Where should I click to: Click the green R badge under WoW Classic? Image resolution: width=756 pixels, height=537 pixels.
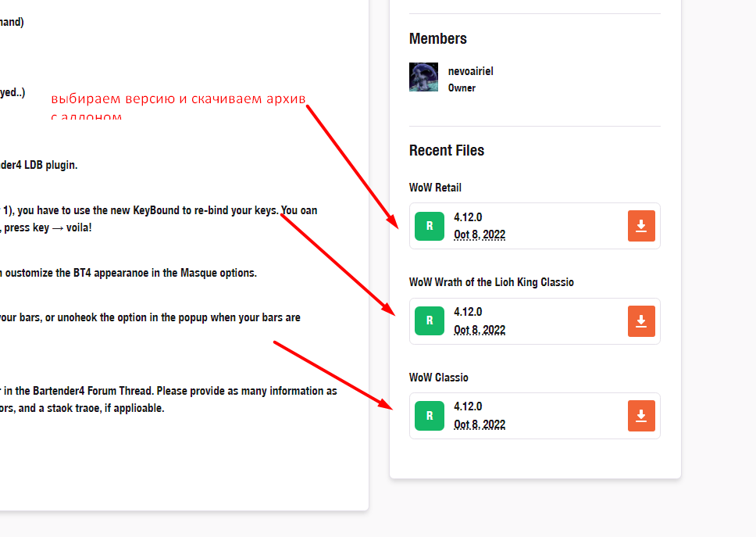coord(429,415)
